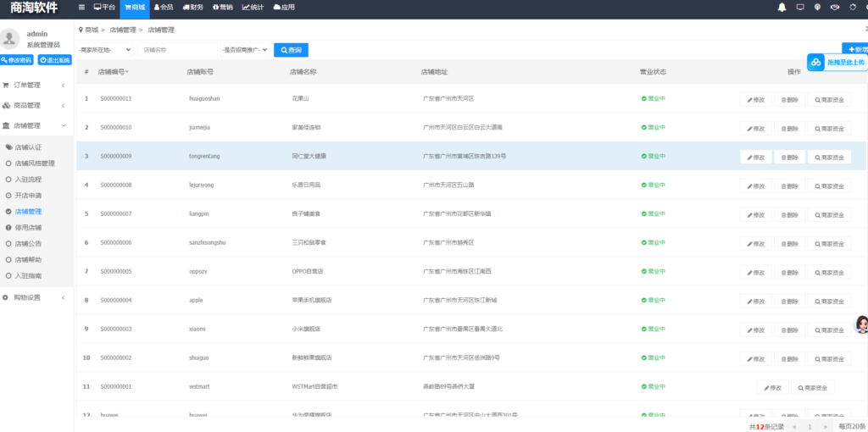The height and width of the screenshot is (432, 868).
Task: Select 停用店铺 in the sidebar
Action: (x=28, y=228)
